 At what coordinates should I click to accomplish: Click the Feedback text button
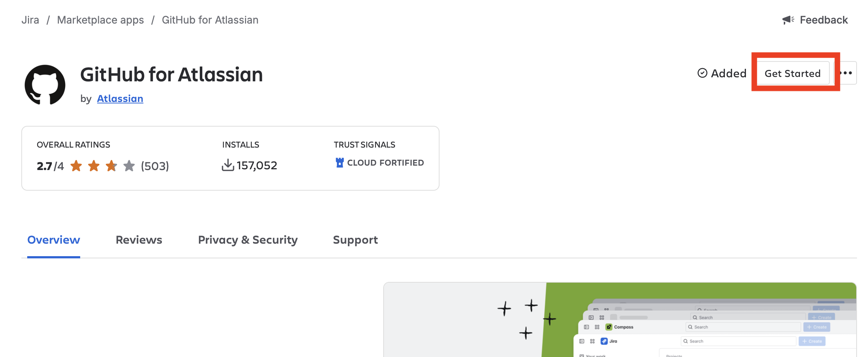pos(824,20)
